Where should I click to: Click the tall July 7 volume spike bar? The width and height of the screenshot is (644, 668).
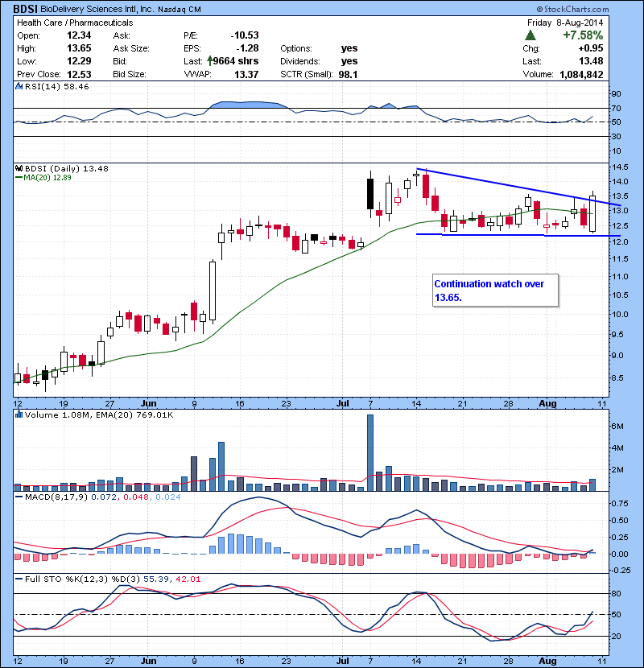(x=370, y=452)
